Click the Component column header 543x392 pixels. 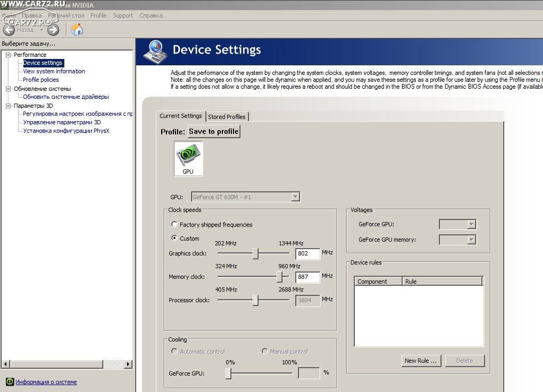pos(378,282)
